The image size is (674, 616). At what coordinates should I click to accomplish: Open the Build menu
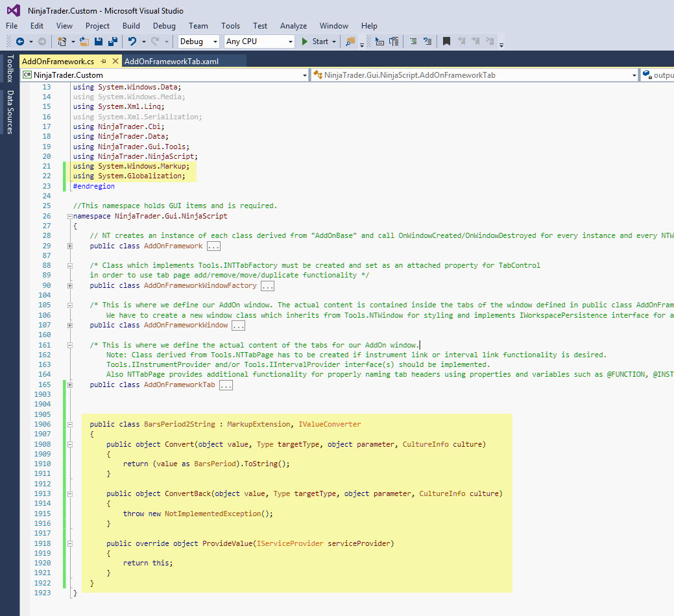[131, 26]
